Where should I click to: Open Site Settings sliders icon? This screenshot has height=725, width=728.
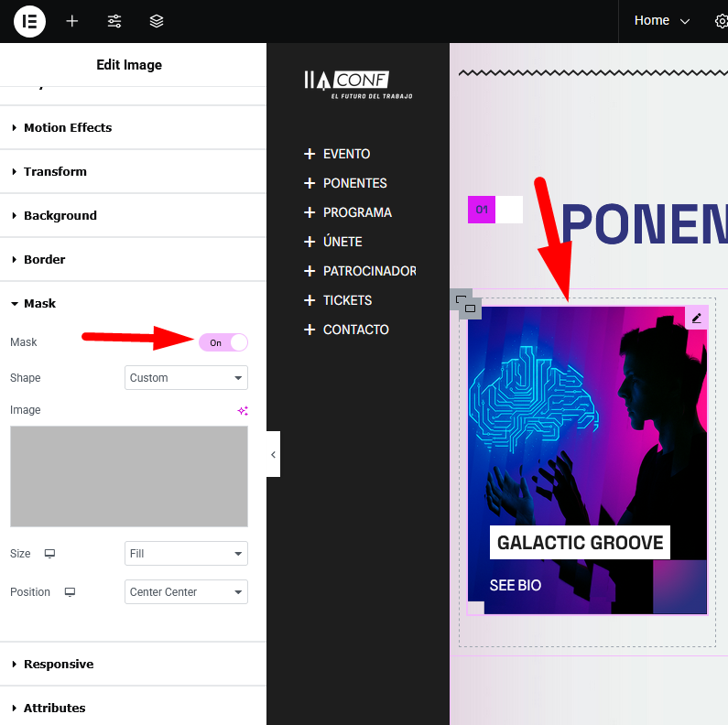pyautogui.click(x=114, y=21)
